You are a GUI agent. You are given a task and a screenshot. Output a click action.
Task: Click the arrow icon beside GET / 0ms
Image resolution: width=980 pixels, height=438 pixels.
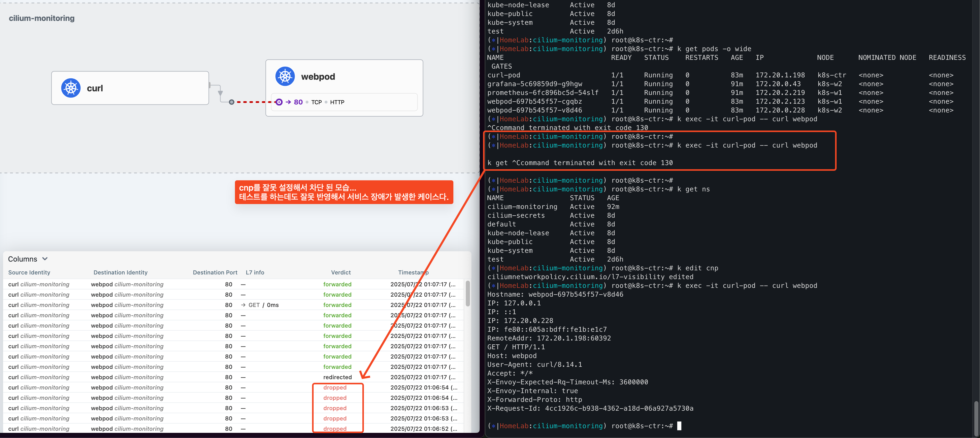(x=243, y=305)
